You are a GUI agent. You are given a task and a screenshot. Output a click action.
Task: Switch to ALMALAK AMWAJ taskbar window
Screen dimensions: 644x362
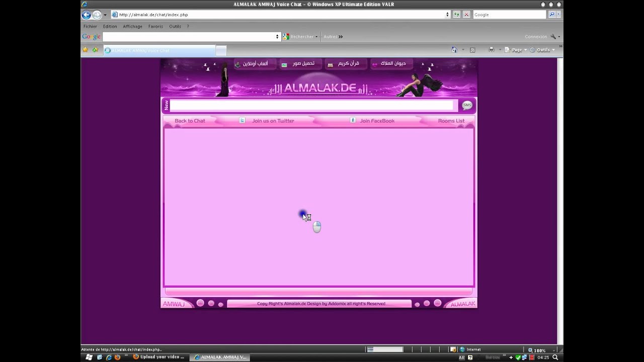[220, 357]
